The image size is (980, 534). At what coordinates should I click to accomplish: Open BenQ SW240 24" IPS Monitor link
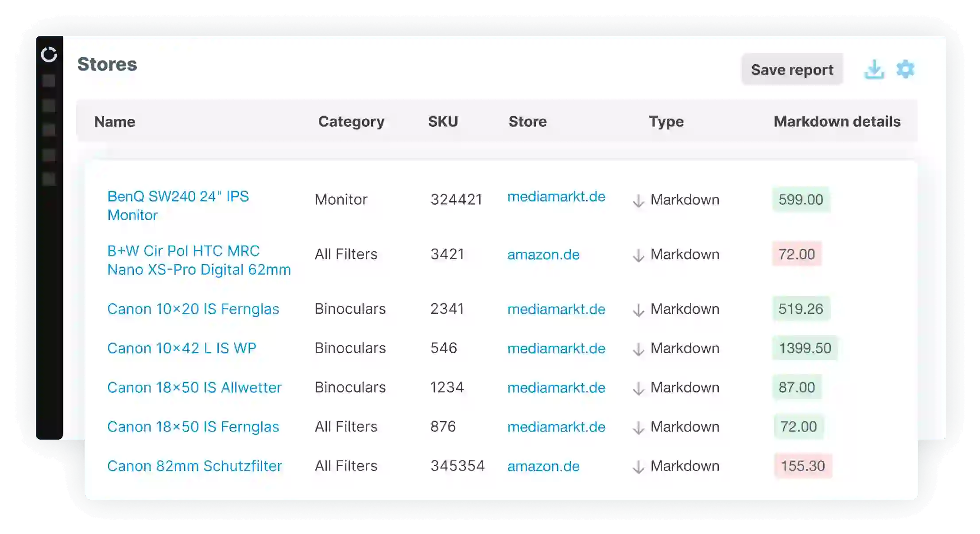click(178, 206)
